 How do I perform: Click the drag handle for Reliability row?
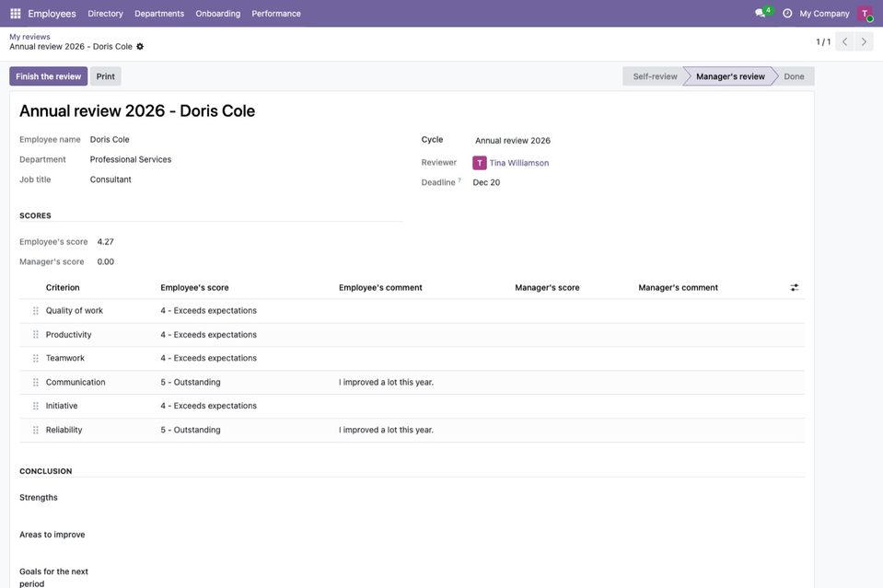36,430
